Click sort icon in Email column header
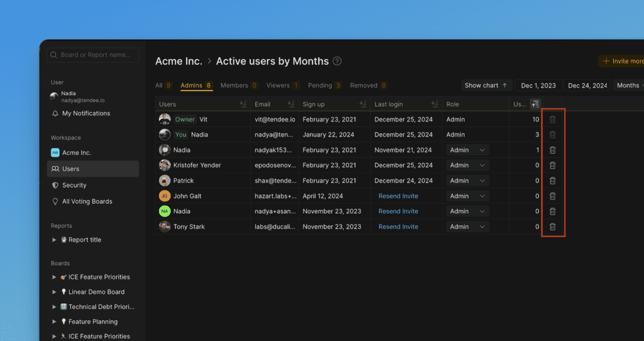 tap(291, 104)
